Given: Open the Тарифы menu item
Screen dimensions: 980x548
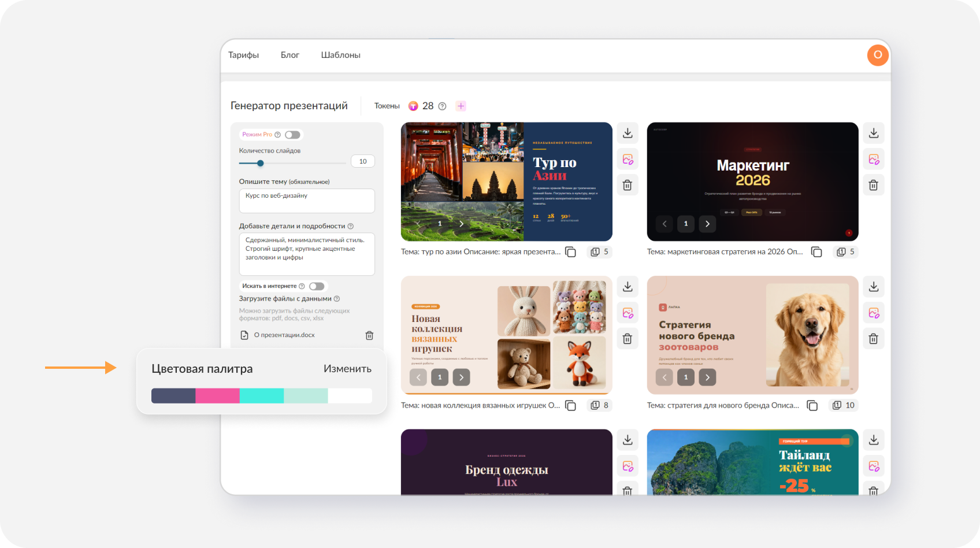Looking at the screenshot, I should click(243, 55).
